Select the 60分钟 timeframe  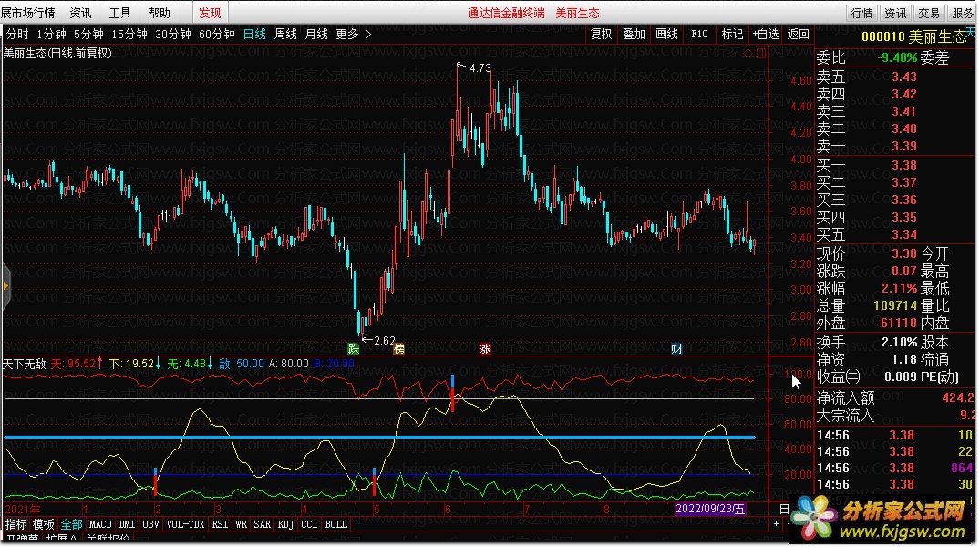click(x=217, y=34)
